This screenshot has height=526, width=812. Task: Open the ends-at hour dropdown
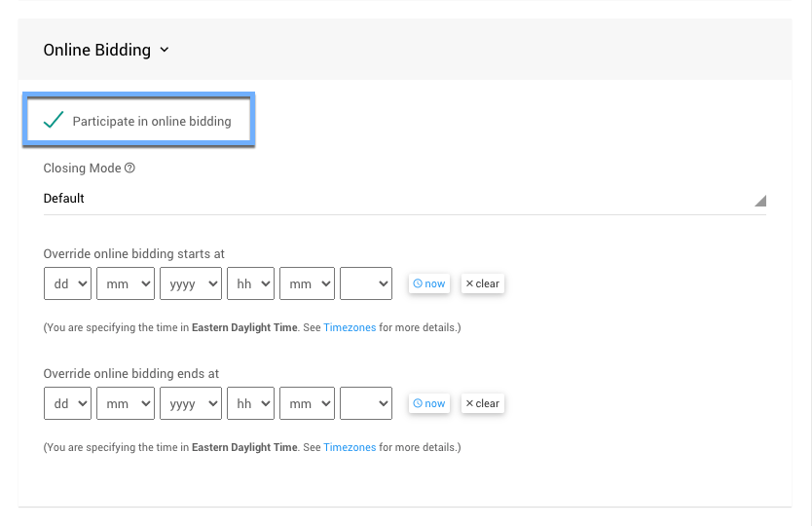(x=249, y=403)
